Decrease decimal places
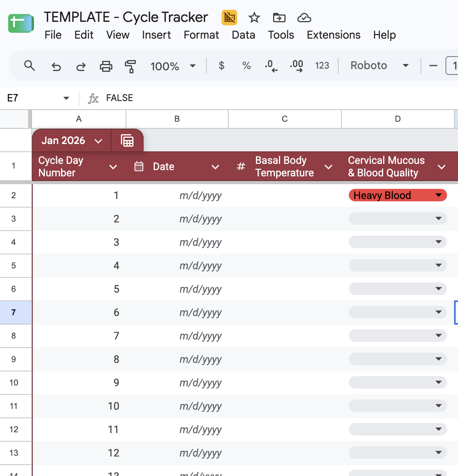 [271, 66]
